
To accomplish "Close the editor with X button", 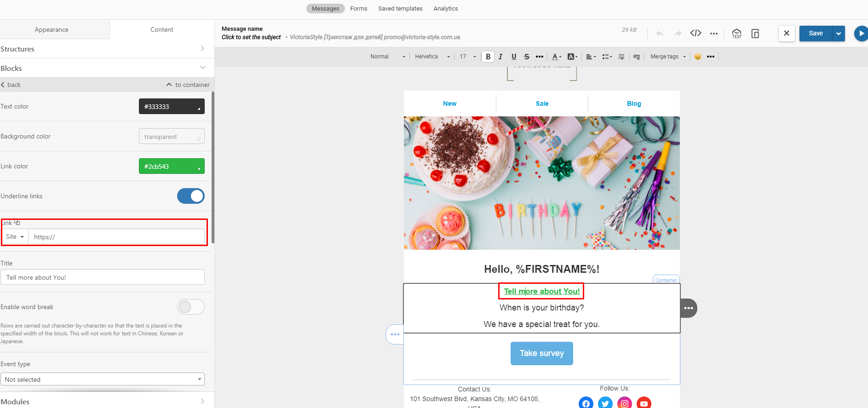I will click(x=787, y=33).
